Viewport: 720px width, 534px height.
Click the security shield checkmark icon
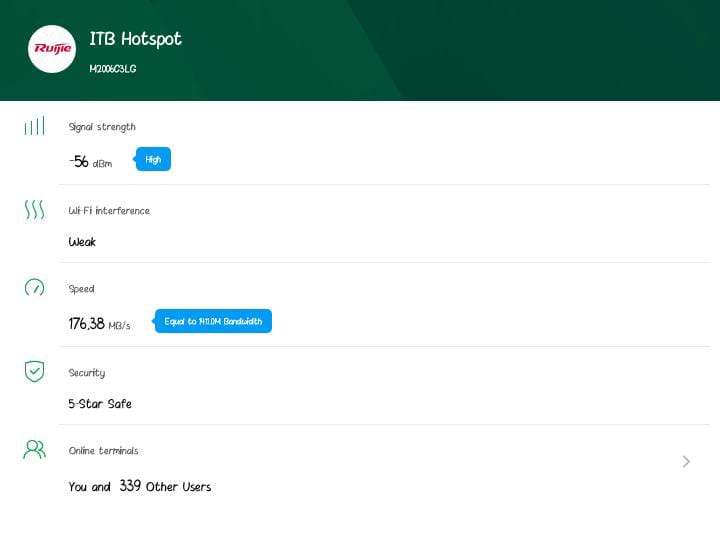point(34,371)
